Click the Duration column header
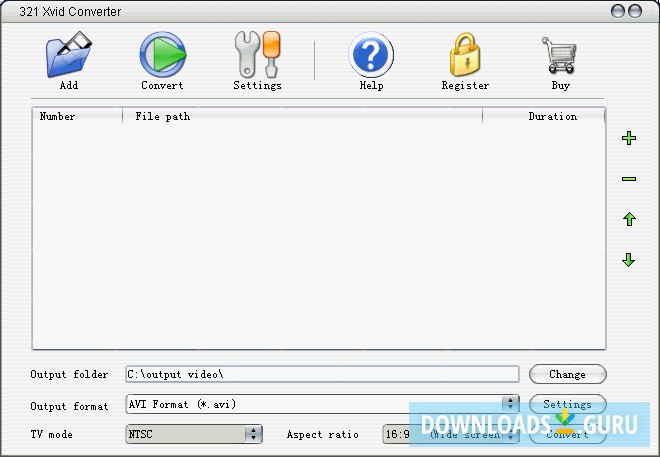 tap(544, 116)
